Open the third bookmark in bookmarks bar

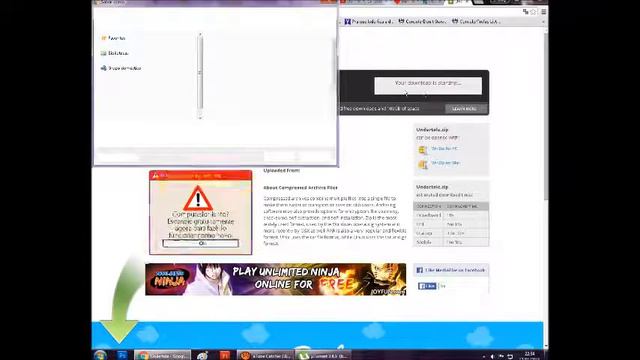point(476,22)
